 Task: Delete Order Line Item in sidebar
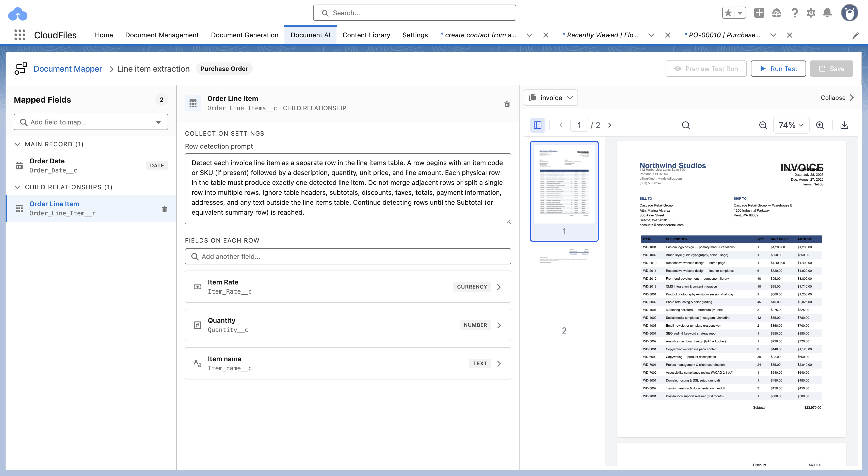click(x=165, y=209)
